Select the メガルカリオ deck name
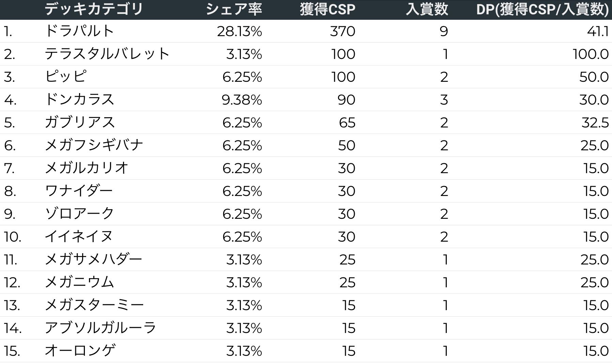The width and height of the screenshot is (612, 364). pyautogui.click(x=87, y=168)
